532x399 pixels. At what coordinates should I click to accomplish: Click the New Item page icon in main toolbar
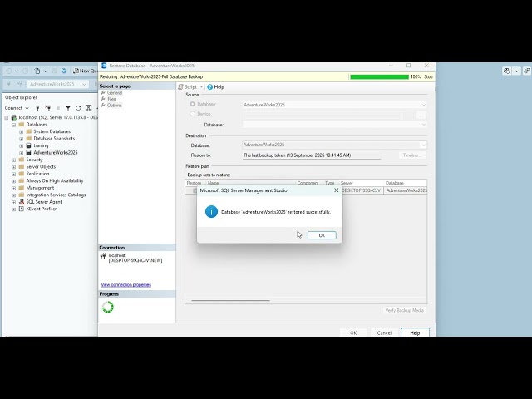[37, 71]
